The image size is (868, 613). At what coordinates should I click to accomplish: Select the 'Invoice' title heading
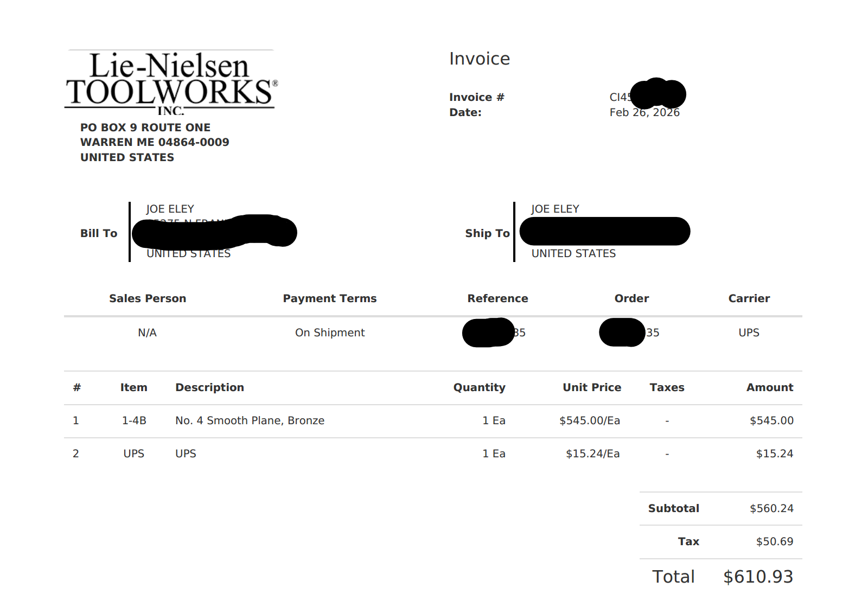[x=480, y=59]
